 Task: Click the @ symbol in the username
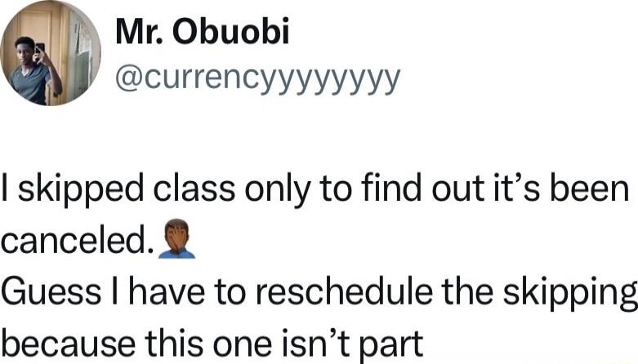click(129, 78)
